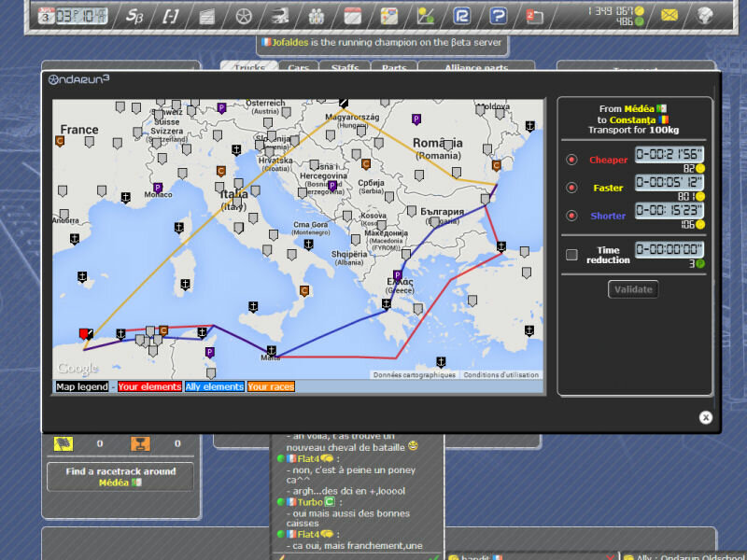Switch to the Cars tab
Screen dimensions: 747x560
299,69
